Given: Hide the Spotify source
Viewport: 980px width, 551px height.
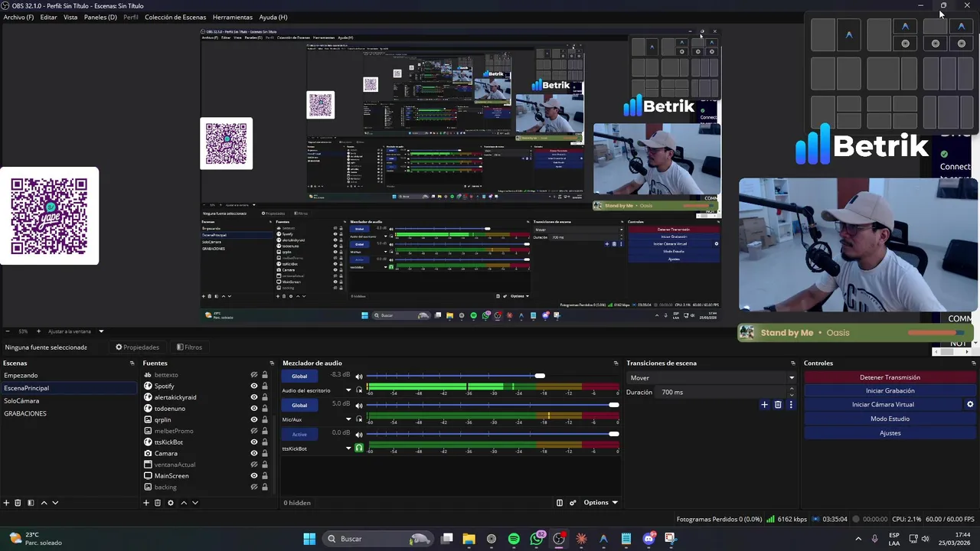Looking at the screenshot, I should [x=254, y=386].
